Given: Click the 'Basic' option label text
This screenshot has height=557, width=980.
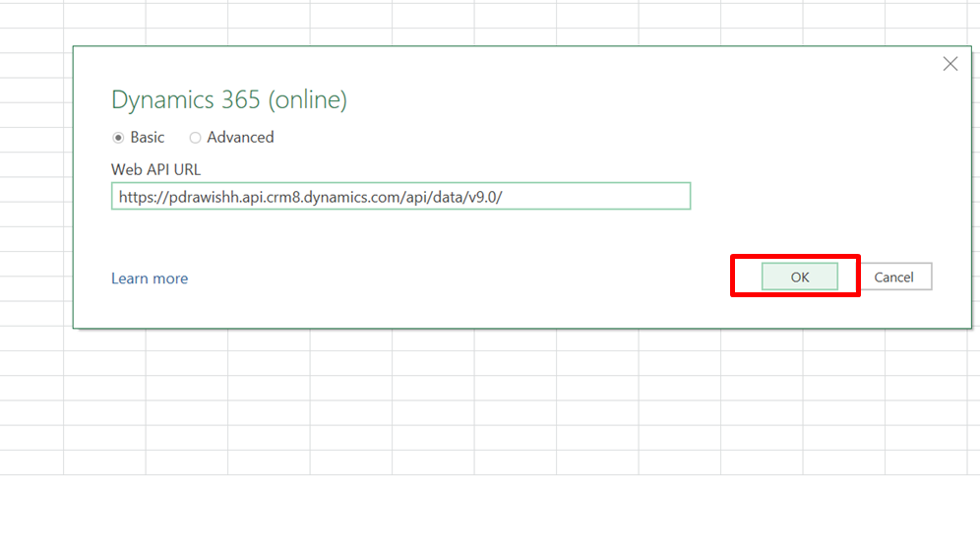Looking at the screenshot, I should (148, 138).
